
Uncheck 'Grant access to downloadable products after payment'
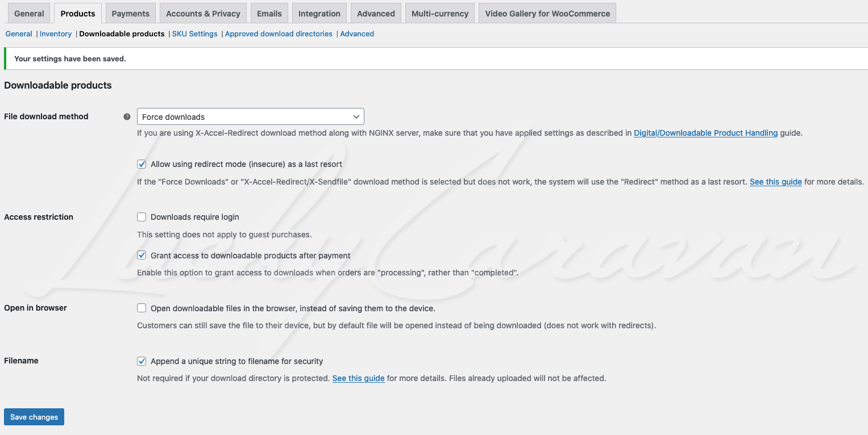coord(142,256)
